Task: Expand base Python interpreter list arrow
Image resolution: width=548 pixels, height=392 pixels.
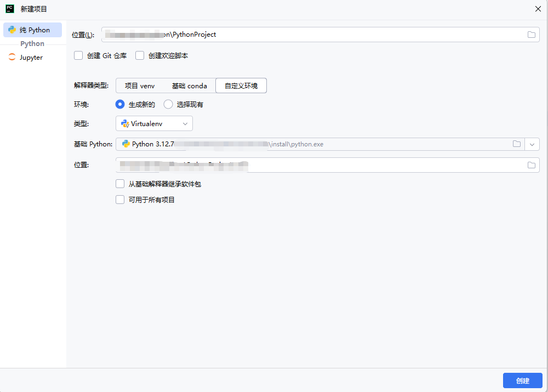Action: [x=532, y=144]
